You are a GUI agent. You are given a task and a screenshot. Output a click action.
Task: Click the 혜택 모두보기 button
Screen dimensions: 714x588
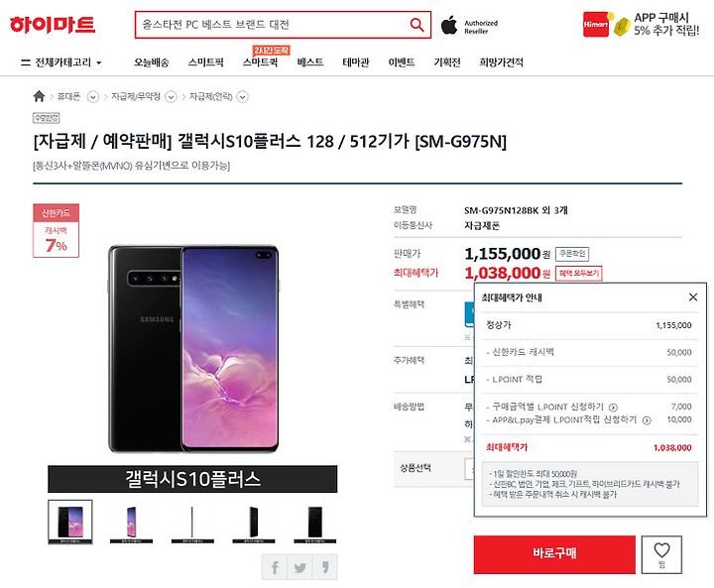[579, 274]
